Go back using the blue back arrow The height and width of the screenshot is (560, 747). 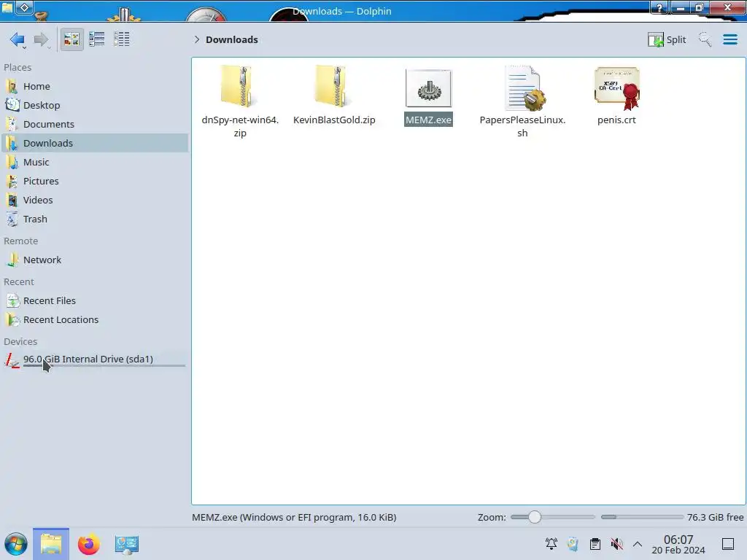pyautogui.click(x=18, y=39)
